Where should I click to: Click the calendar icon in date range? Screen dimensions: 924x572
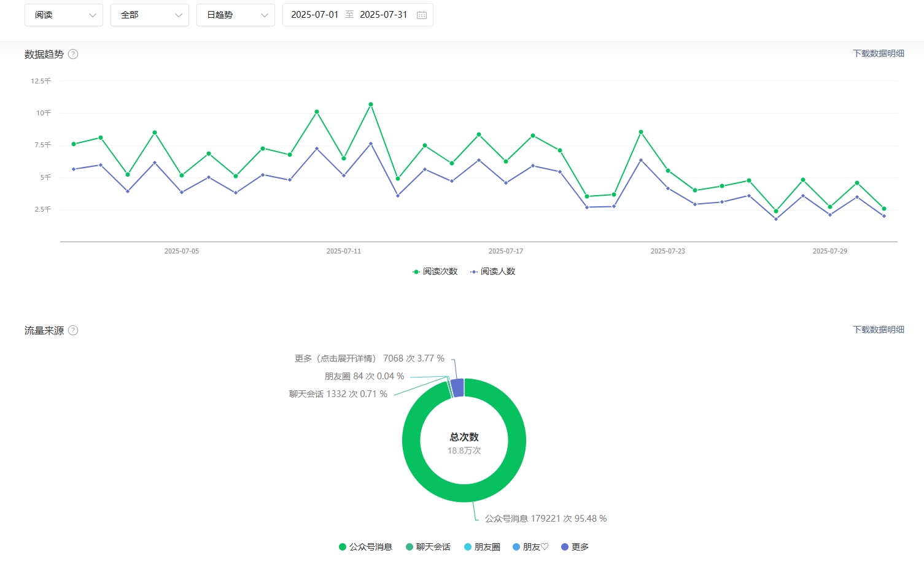tap(422, 15)
